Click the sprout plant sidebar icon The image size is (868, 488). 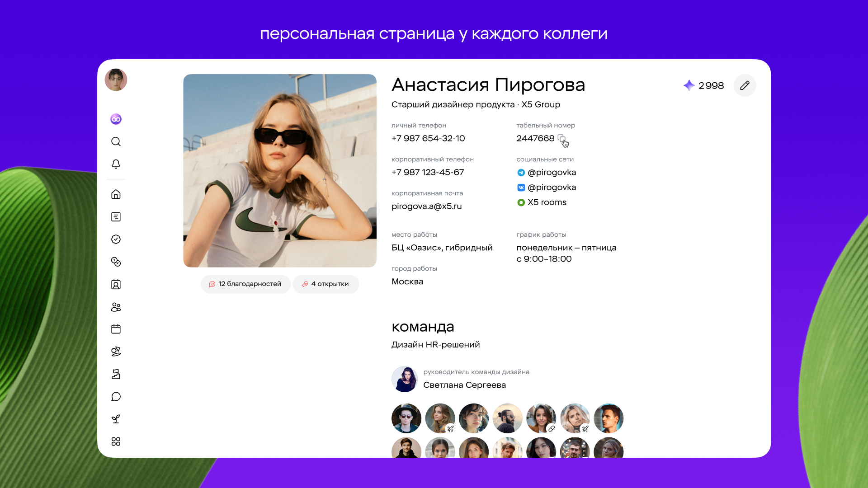pyautogui.click(x=116, y=419)
